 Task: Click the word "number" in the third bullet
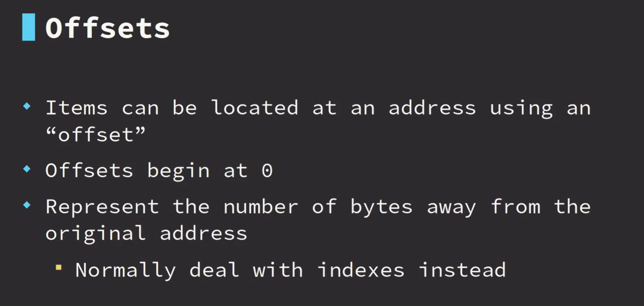[x=261, y=207]
